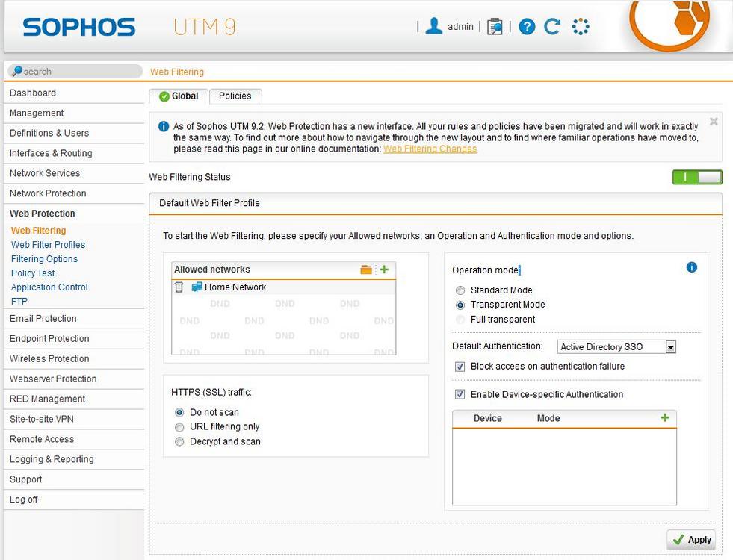Screen dimensions: 733x560
Task: Click the Sophos logo
Action: coord(79,27)
